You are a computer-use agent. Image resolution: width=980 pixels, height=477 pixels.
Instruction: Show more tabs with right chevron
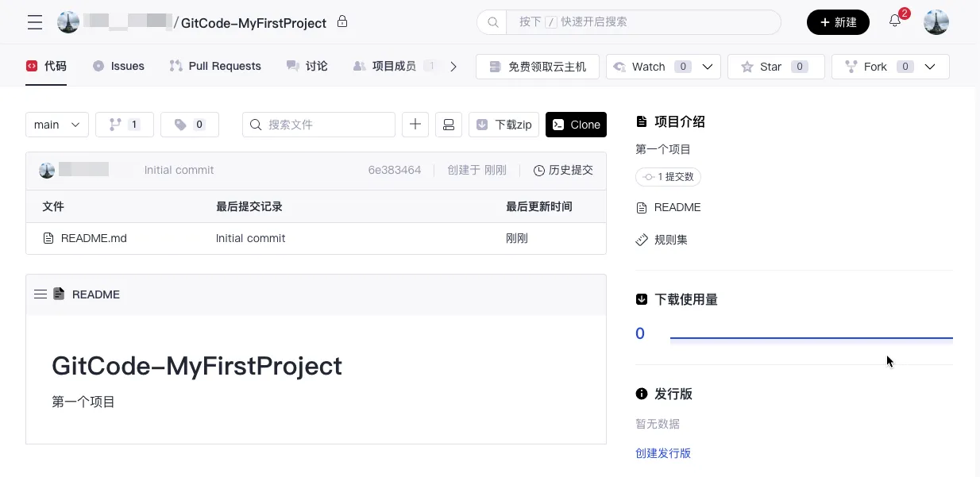[x=453, y=67]
